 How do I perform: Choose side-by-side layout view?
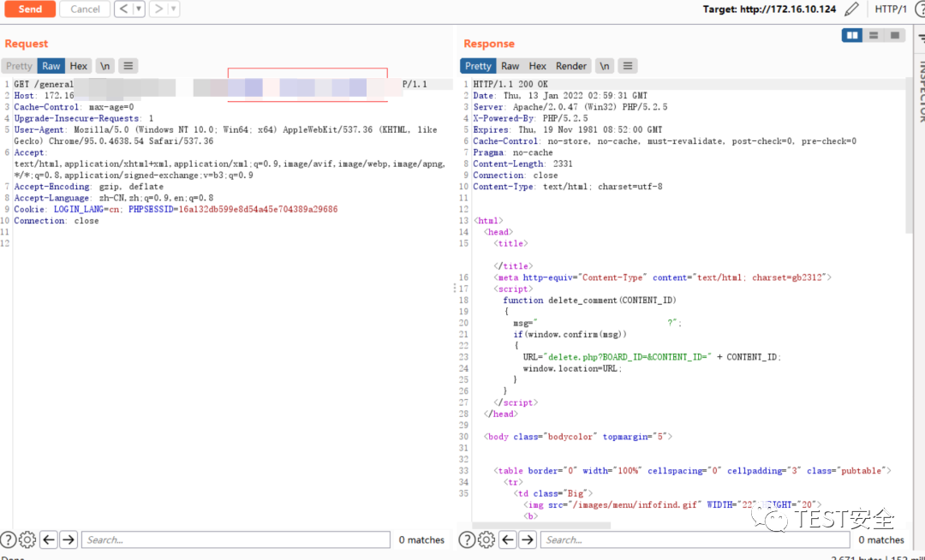point(852,35)
